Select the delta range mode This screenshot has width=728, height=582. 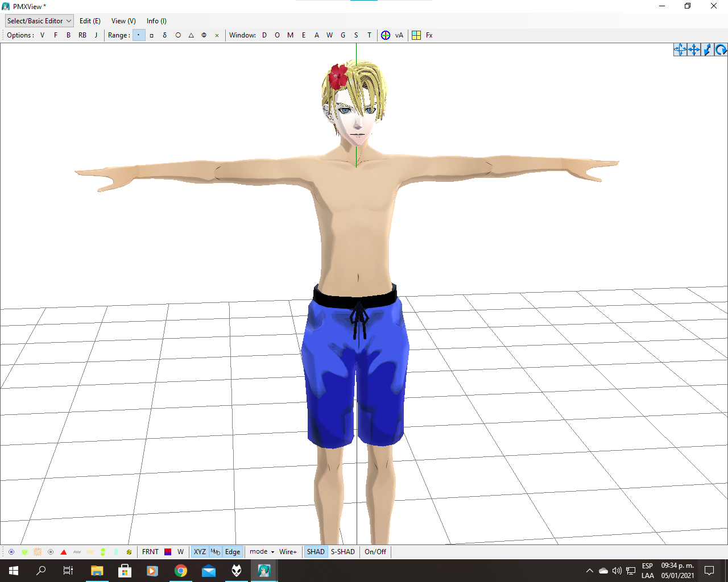point(165,35)
